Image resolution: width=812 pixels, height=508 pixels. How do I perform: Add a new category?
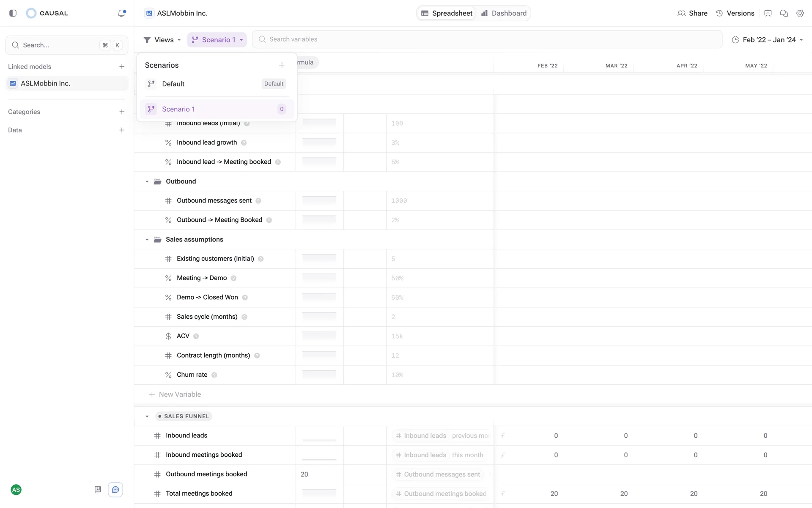coord(122,112)
